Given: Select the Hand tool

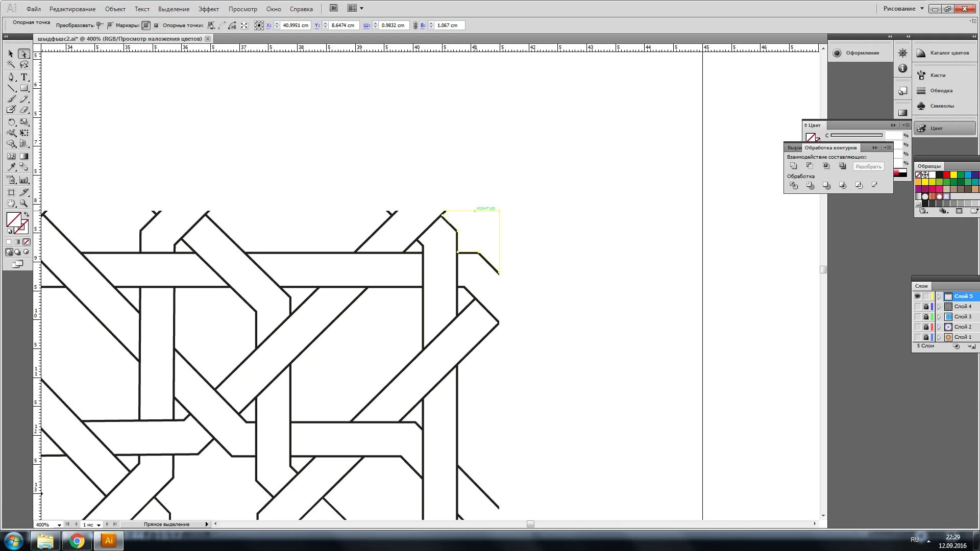Looking at the screenshot, I should click(11, 204).
